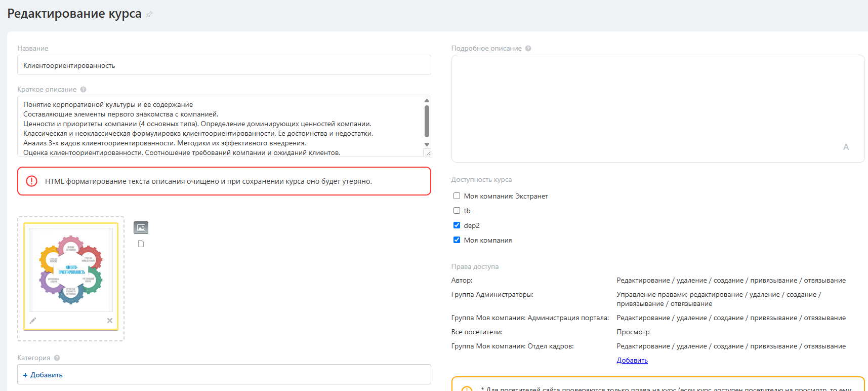This screenshot has width=868, height=391.
Task: Click Группа Моя компания: Отдел кадров: label
Action: [x=512, y=346]
